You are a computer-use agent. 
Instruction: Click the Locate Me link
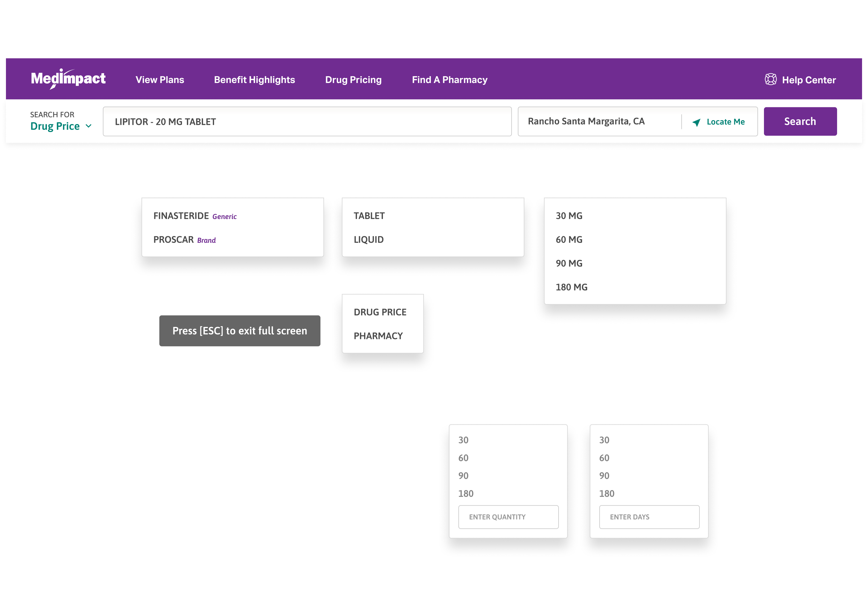(725, 122)
